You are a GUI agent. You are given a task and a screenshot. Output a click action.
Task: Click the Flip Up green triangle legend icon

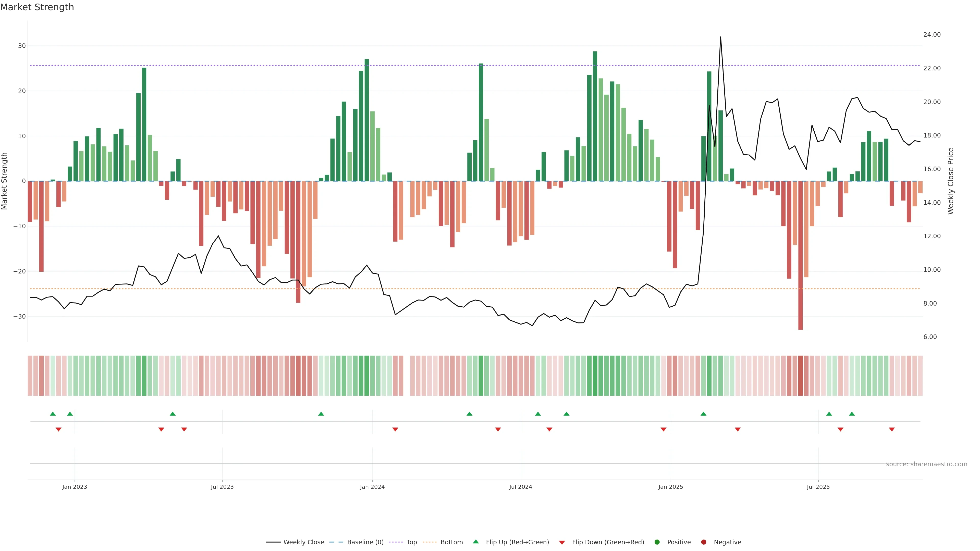click(475, 542)
